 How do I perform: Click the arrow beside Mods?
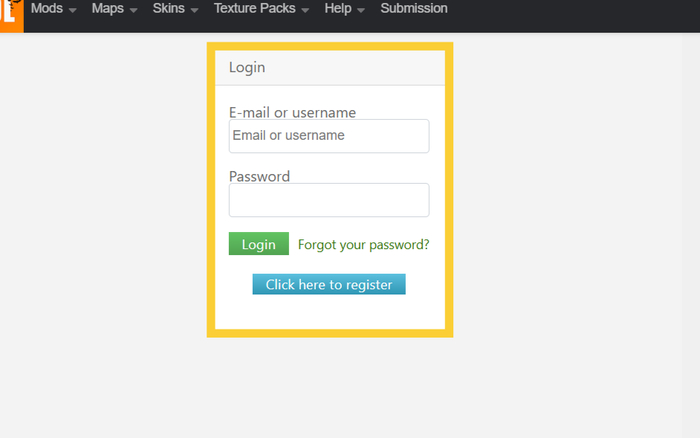pyautogui.click(x=73, y=10)
